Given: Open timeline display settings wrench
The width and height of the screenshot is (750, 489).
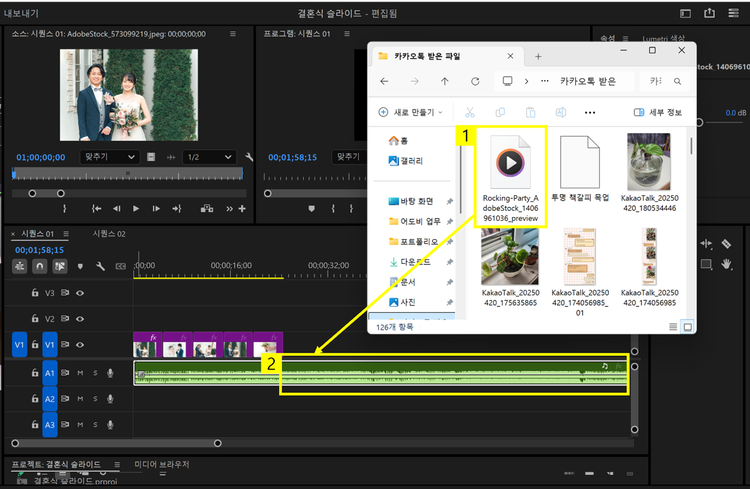Looking at the screenshot, I should (x=100, y=267).
